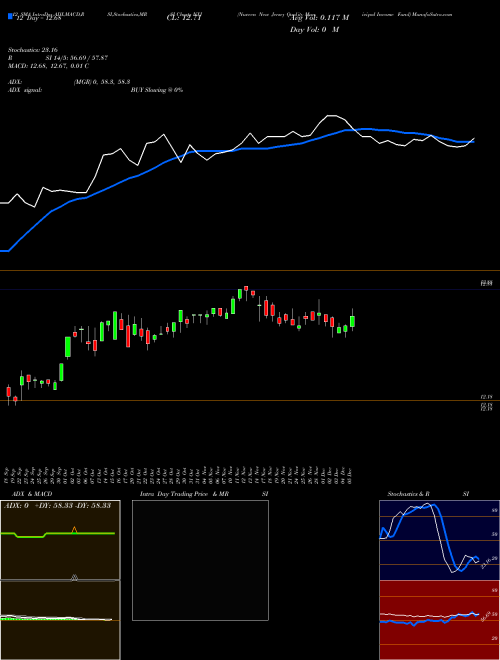Click the 'ADX & MACD' panel title
This screenshot has width=500, height=660.
pyautogui.click(x=32, y=494)
